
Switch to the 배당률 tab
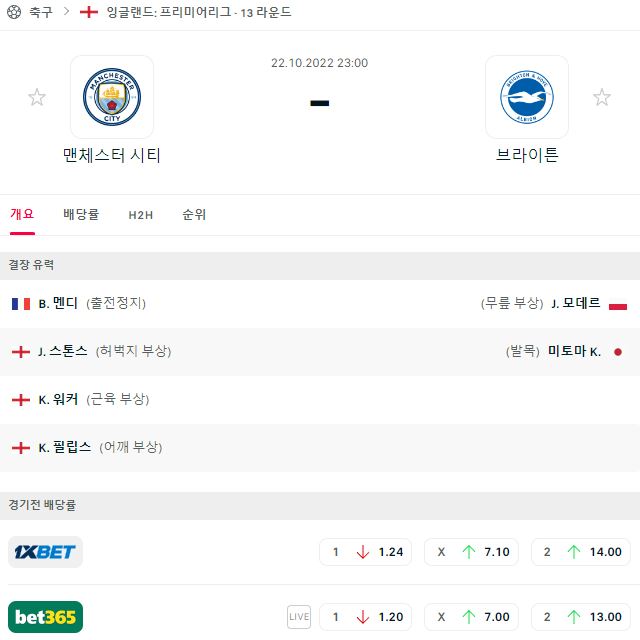(81, 214)
